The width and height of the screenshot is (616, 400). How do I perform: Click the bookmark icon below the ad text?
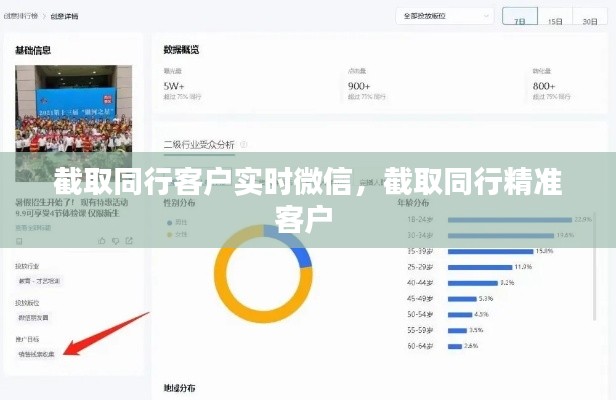[19, 240]
